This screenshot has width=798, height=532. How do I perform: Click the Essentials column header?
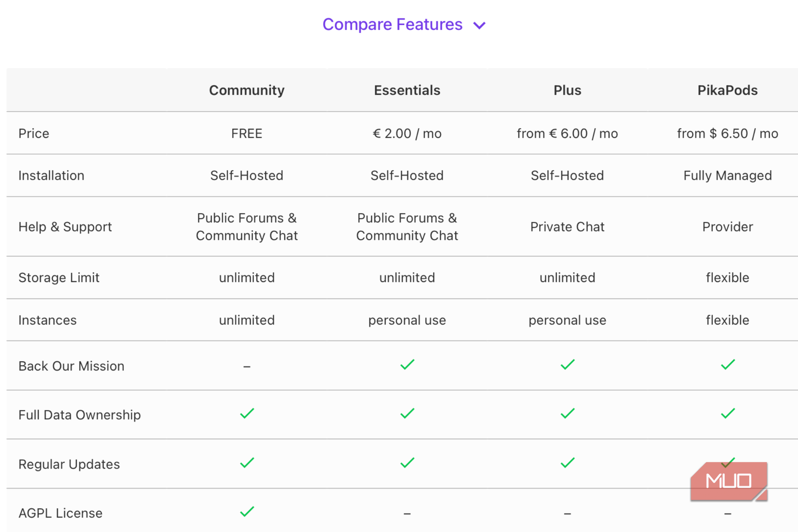[x=407, y=90]
